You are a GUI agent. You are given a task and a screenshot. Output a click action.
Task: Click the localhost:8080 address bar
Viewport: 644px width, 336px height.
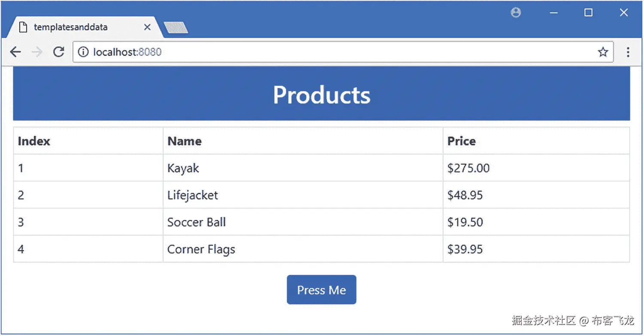343,52
